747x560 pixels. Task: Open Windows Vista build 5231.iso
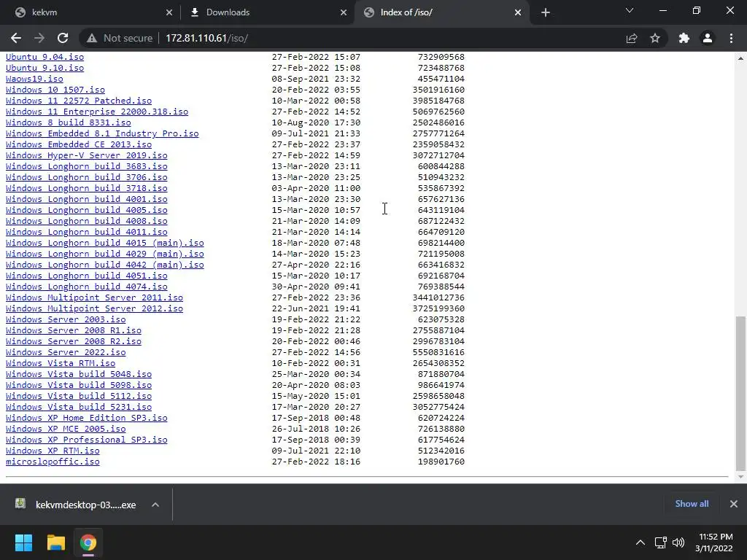point(79,407)
